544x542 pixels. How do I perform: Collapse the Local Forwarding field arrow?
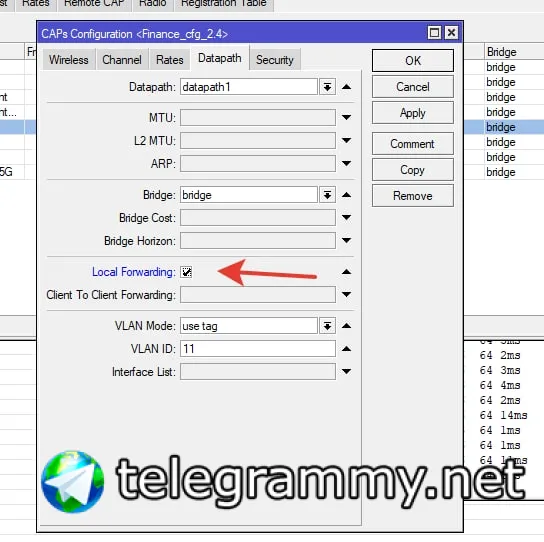(346, 272)
